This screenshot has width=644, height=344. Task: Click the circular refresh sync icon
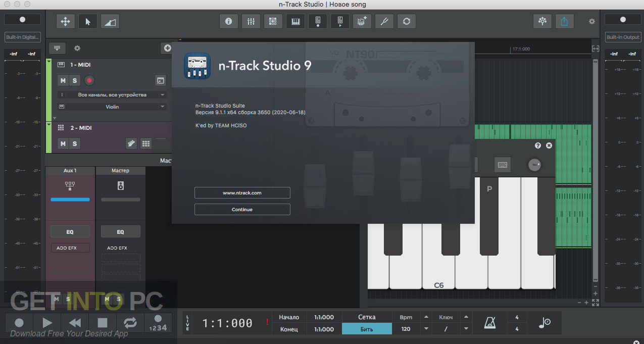406,21
